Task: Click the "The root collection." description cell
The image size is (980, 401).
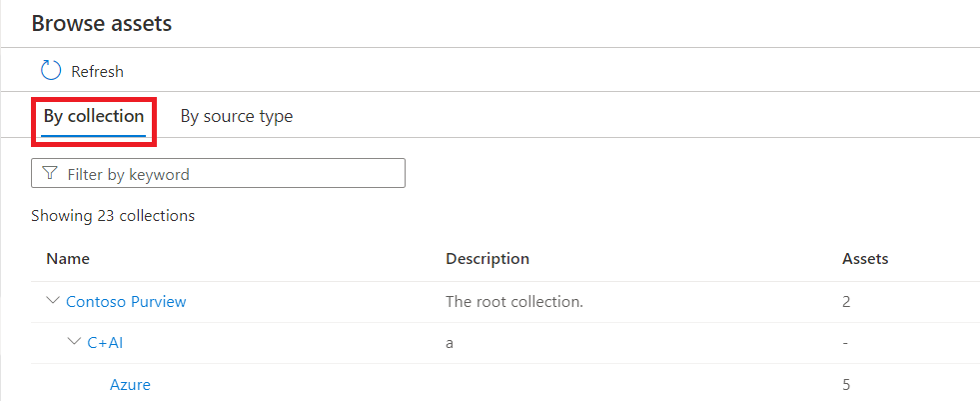Action: coord(513,301)
